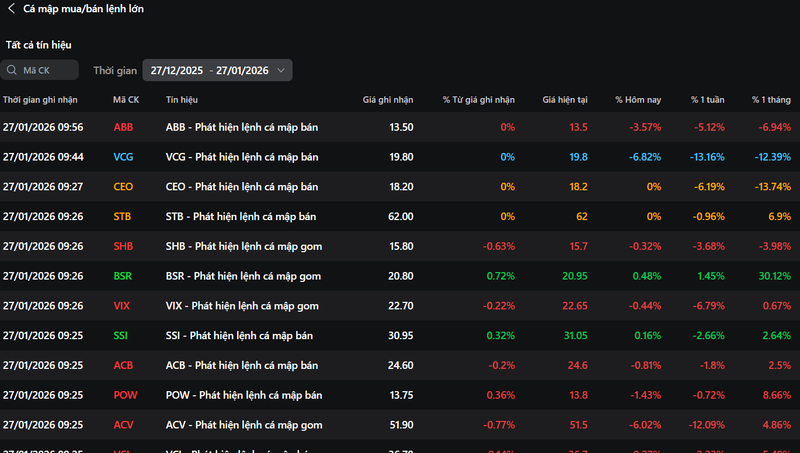The width and height of the screenshot is (800, 453).
Task: Select the SHB cá mập gom signal row
Action: pyautogui.click(x=400, y=246)
